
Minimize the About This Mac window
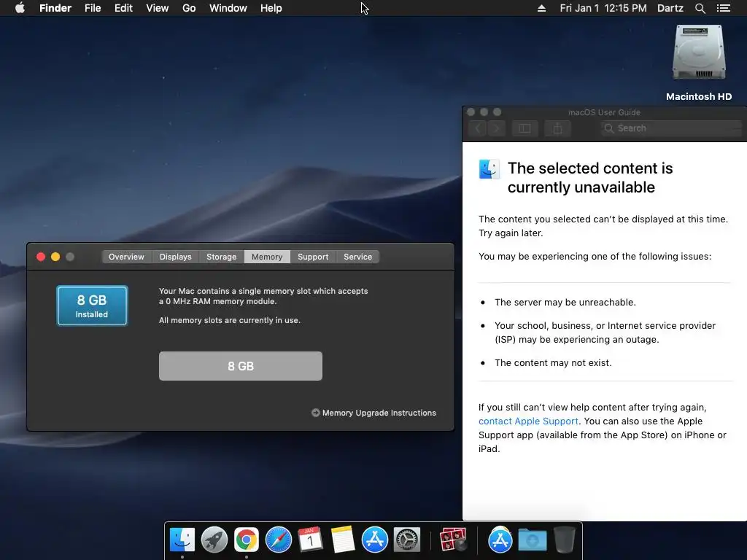55,257
